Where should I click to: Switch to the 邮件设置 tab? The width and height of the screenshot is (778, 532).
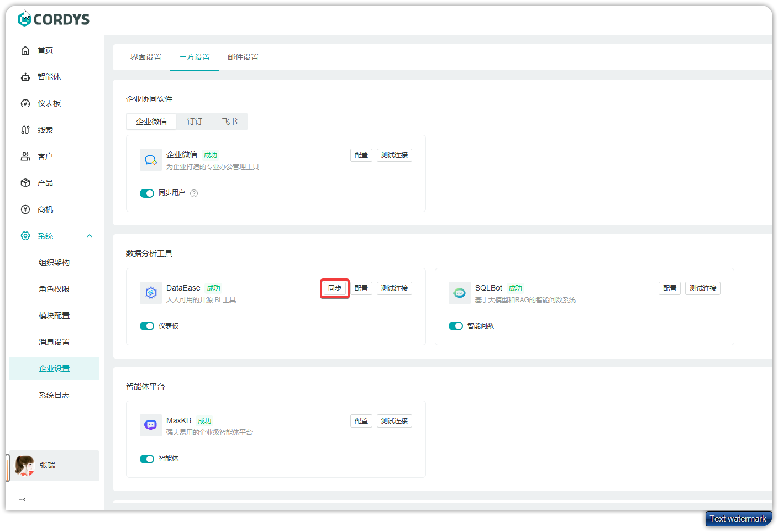coord(243,57)
